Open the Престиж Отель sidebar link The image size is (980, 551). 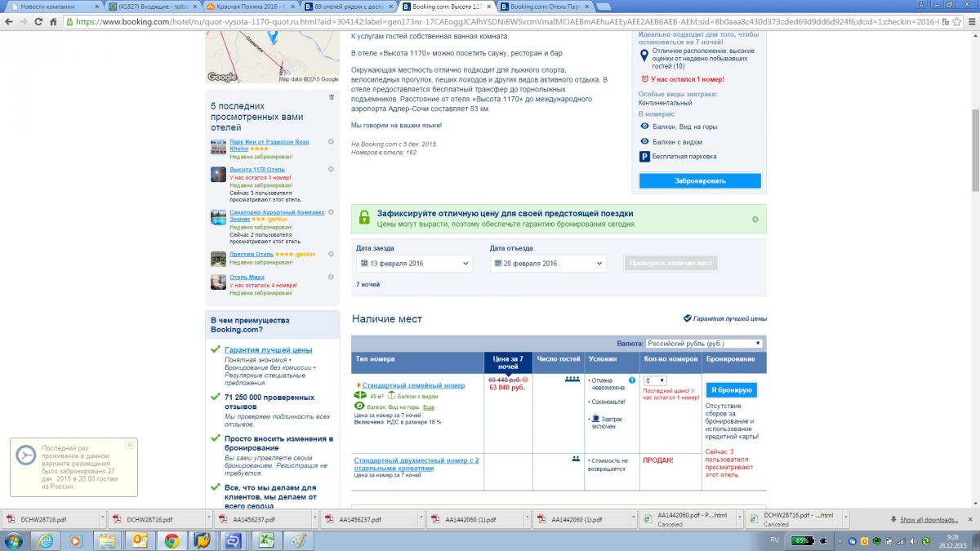coord(252,254)
